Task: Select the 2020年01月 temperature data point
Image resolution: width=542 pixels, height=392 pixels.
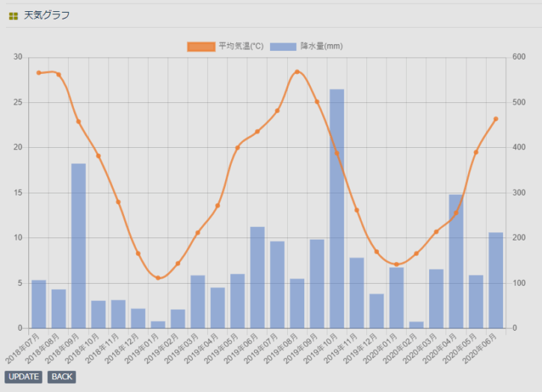Action: coord(396,264)
